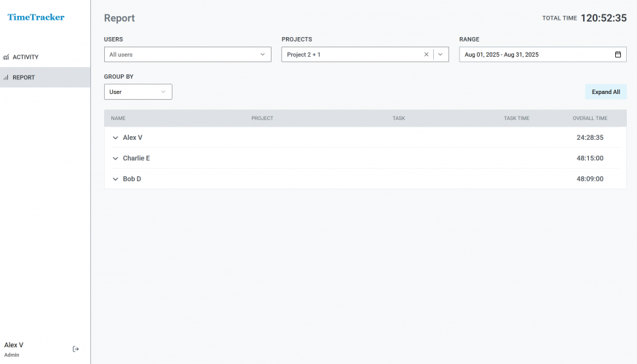Click the Task Time column header
Viewport: 637px width, 364px height.
[516, 118]
